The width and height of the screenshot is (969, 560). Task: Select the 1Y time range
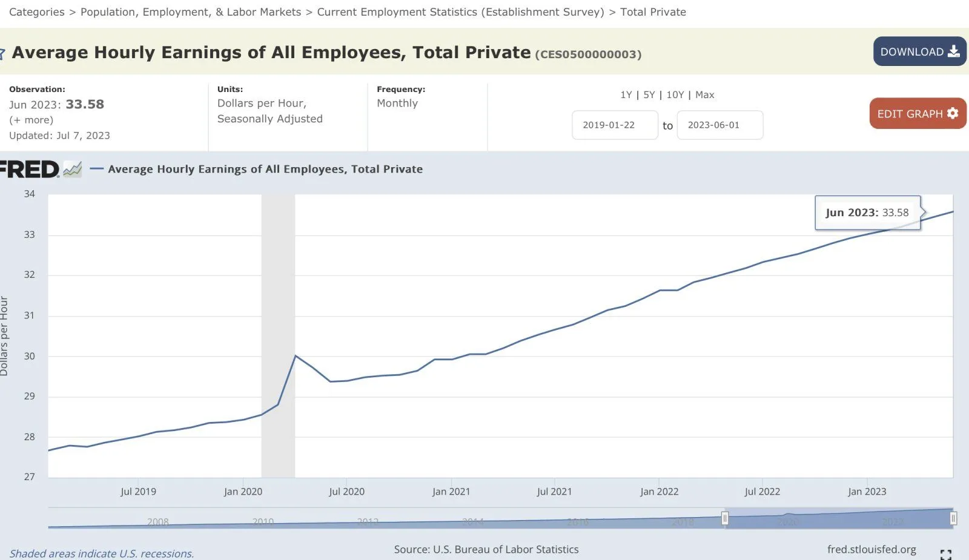click(626, 95)
